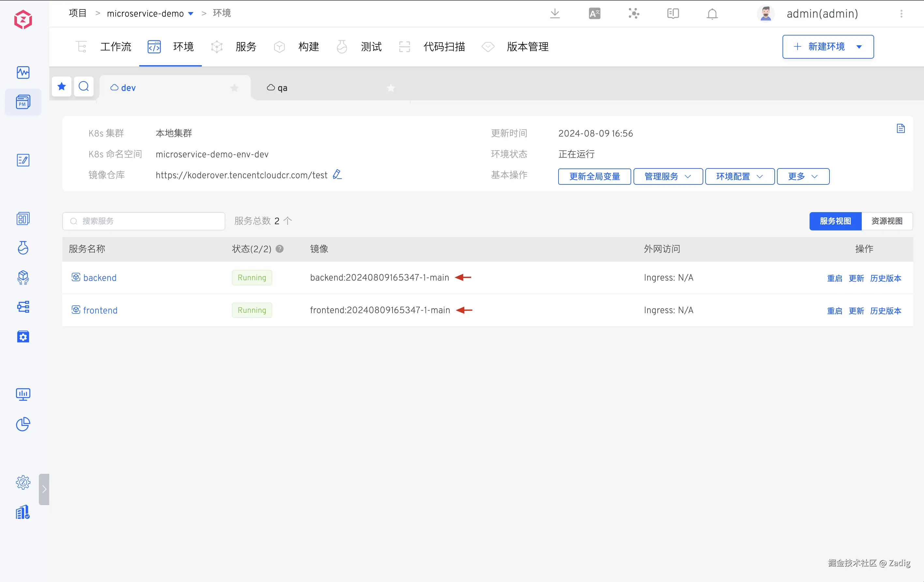
Task: Switch to 资源视图 resource view
Action: point(887,221)
